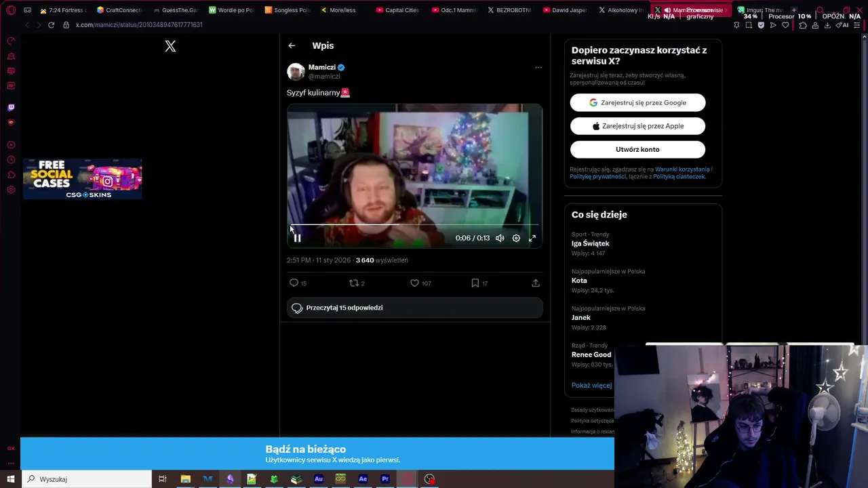Open the Polityką ciasteczek link

point(679,176)
